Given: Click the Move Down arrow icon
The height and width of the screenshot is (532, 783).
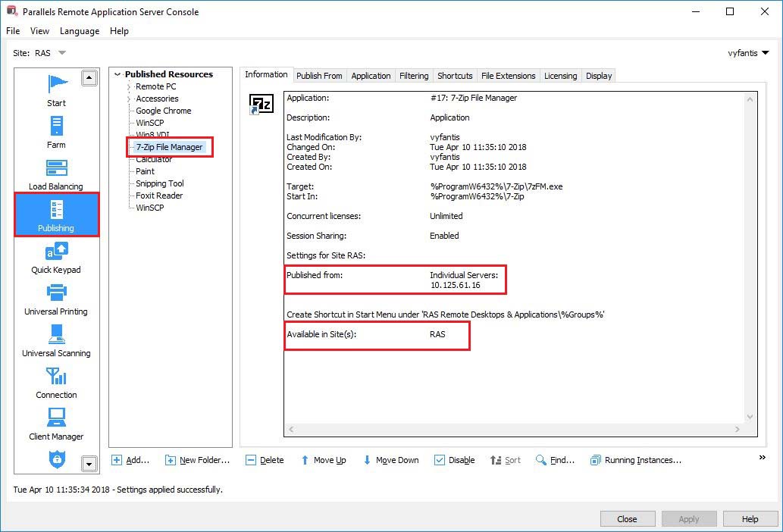Looking at the screenshot, I should [367, 460].
